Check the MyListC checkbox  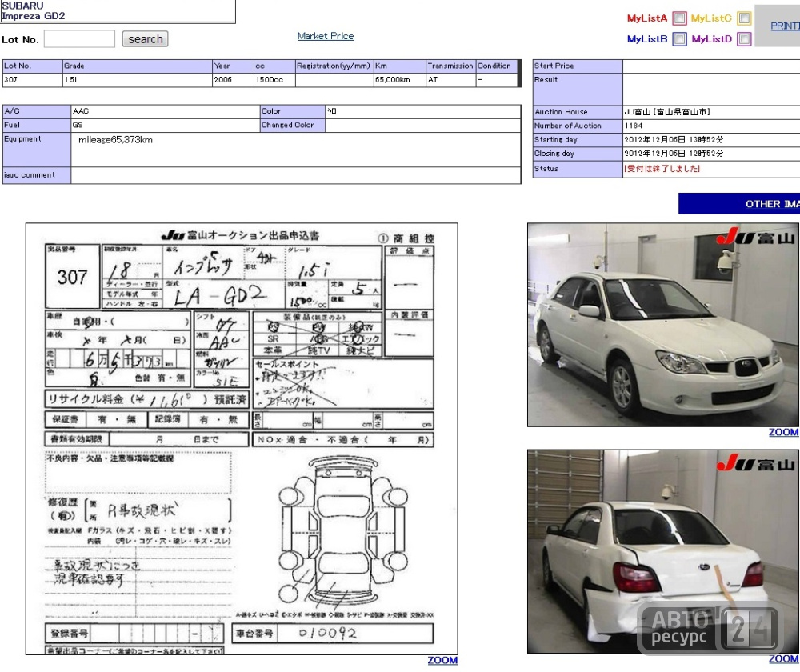[744, 18]
